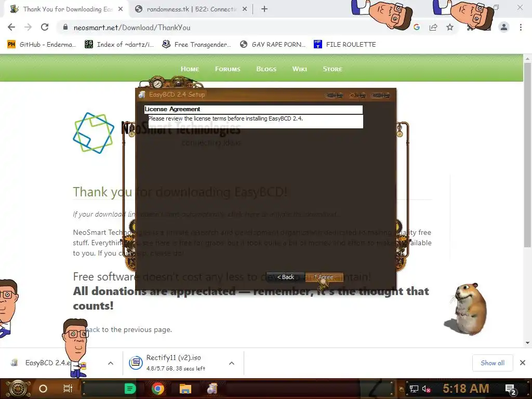View site security lock info
This screenshot has width=532, height=399.
click(65, 28)
